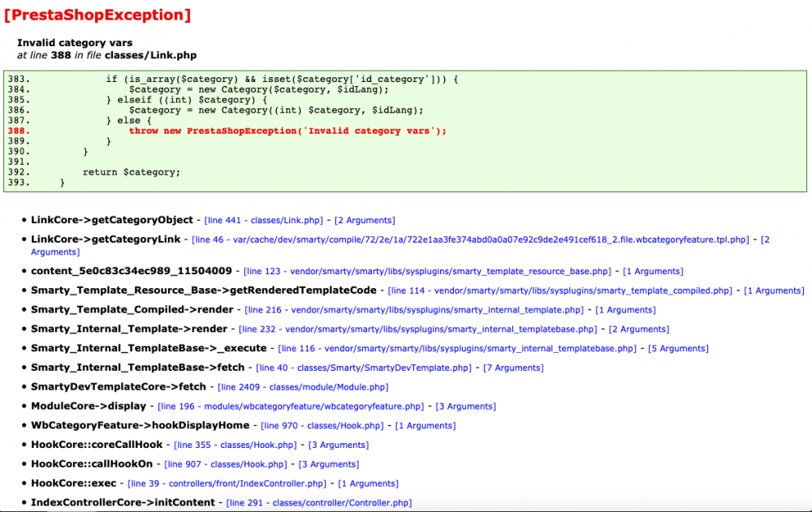Click the HookCore::exec trace entry
Image resolution: width=812 pixels, height=512 pixels.
74,483
